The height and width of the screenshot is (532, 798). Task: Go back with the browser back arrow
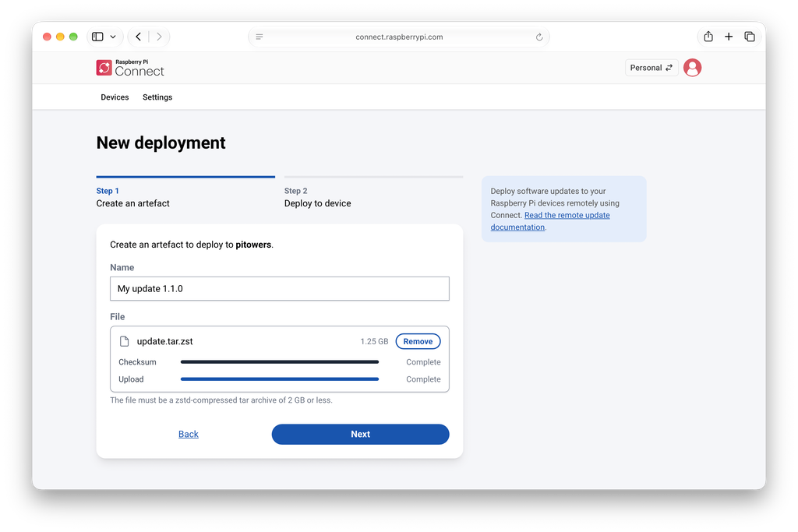tap(139, 37)
